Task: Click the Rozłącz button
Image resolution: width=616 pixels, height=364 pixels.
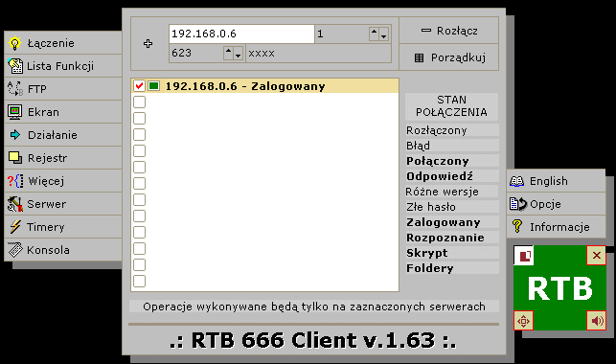Action: click(449, 31)
